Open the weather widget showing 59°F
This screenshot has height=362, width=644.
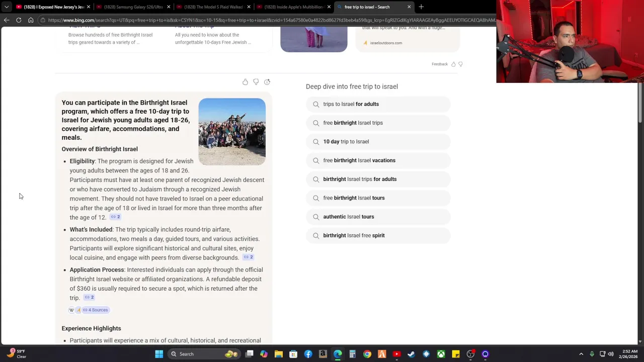click(x=16, y=354)
